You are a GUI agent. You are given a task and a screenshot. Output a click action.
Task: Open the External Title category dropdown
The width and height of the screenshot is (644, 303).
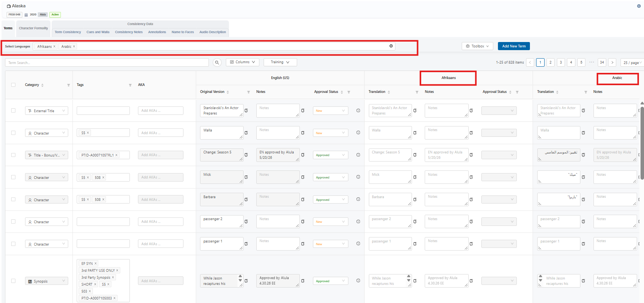[x=47, y=111]
